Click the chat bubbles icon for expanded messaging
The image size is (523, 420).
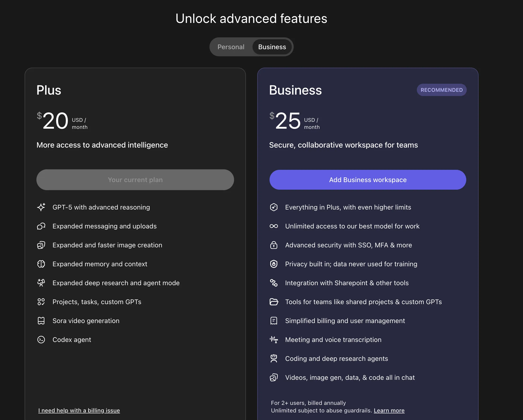[41, 226]
